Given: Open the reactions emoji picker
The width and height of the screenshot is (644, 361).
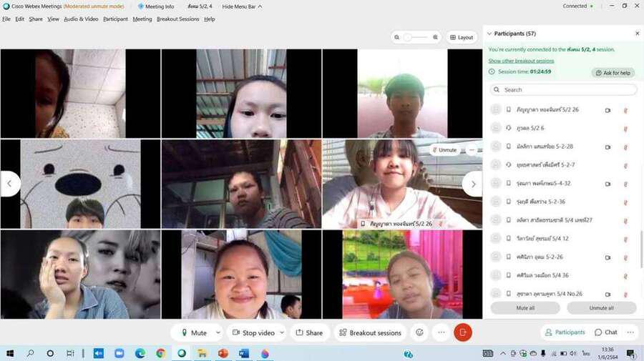Looking at the screenshot, I should tap(419, 332).
